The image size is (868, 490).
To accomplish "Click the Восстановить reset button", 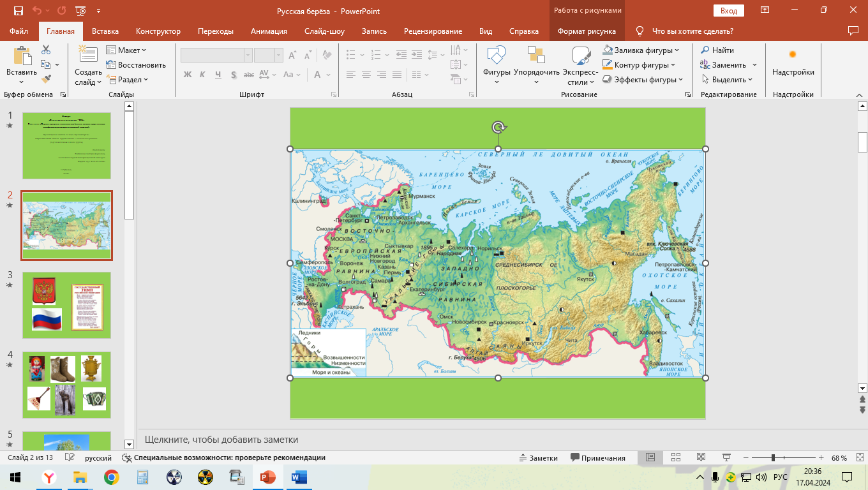I will (x=136, y=65).
